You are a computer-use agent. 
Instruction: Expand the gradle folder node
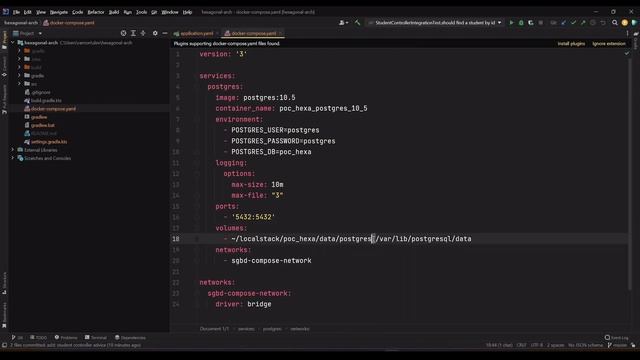[x=19, y=76]
